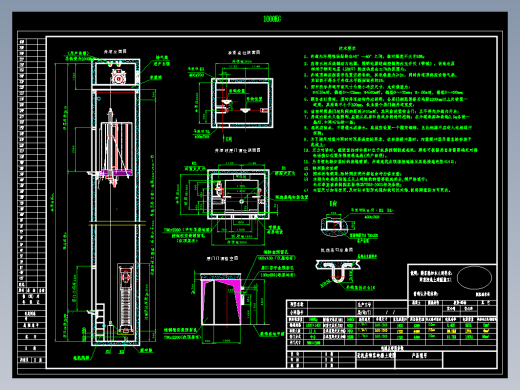520x390 pixels.
Task: Click the 1000KG title text
Action: pyautogui.click(x=272, y=19)
